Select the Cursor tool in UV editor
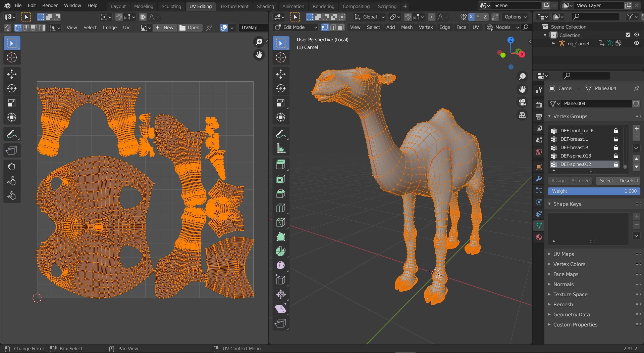This screenshot has width=644, height=353. click(x=12, y=57)
